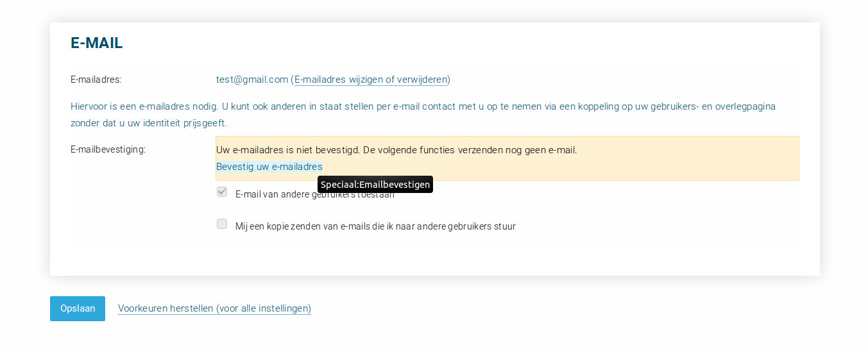Enable Mij een kopie zenden checkbox
Image resolution: width=868 pixels, height=352 pixels.
pos(222,224)
